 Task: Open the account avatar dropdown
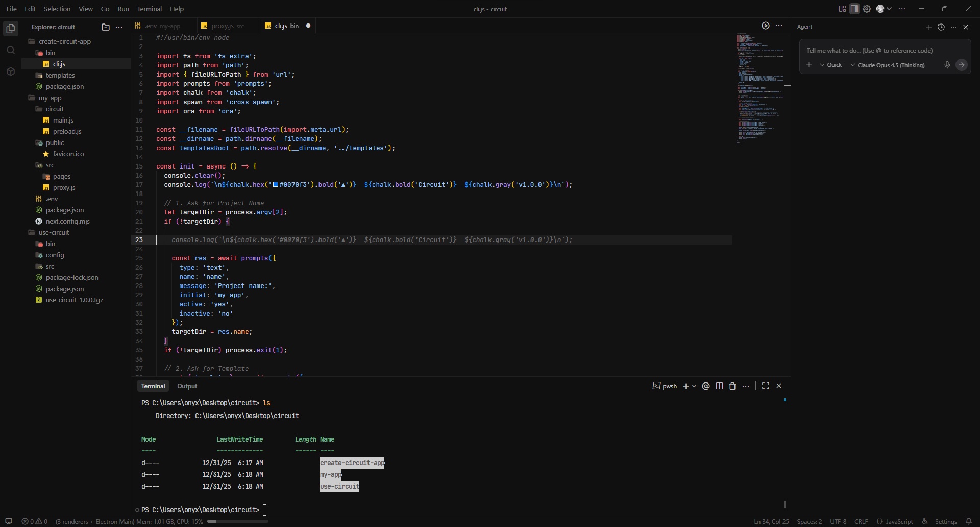pyautogui.click(x=884, y=9)
